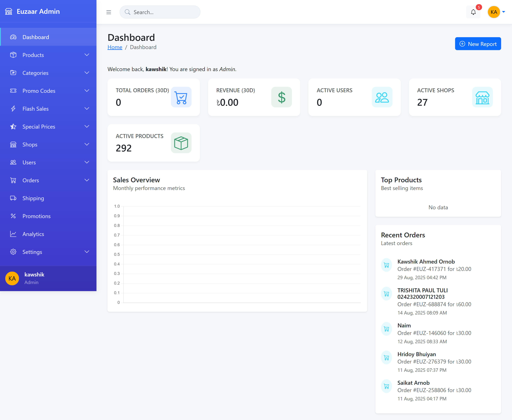The height and width of the screenshot is (420, 512).
Task: Click the Euzaar Admin store logo
Action: [x=9, y=11]
